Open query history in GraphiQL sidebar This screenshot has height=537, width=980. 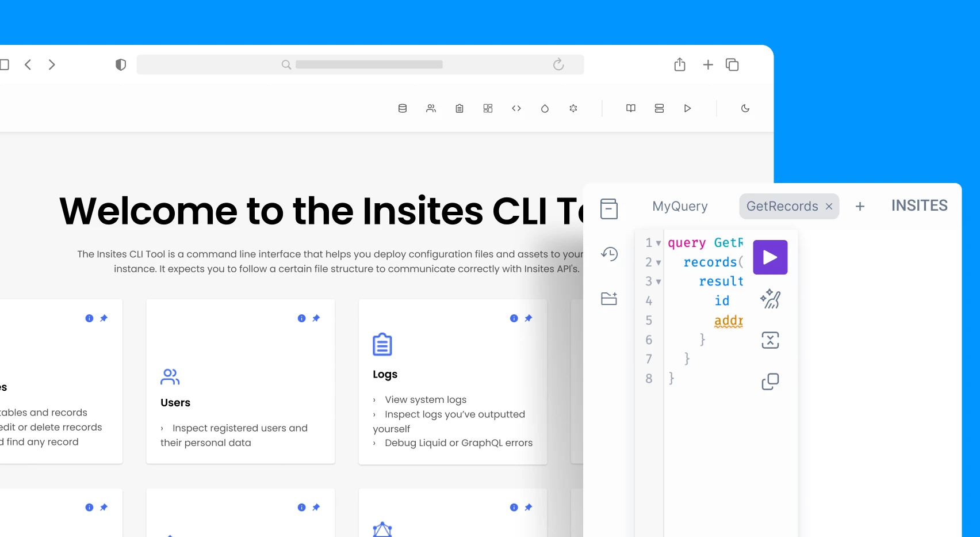[609, 254]
